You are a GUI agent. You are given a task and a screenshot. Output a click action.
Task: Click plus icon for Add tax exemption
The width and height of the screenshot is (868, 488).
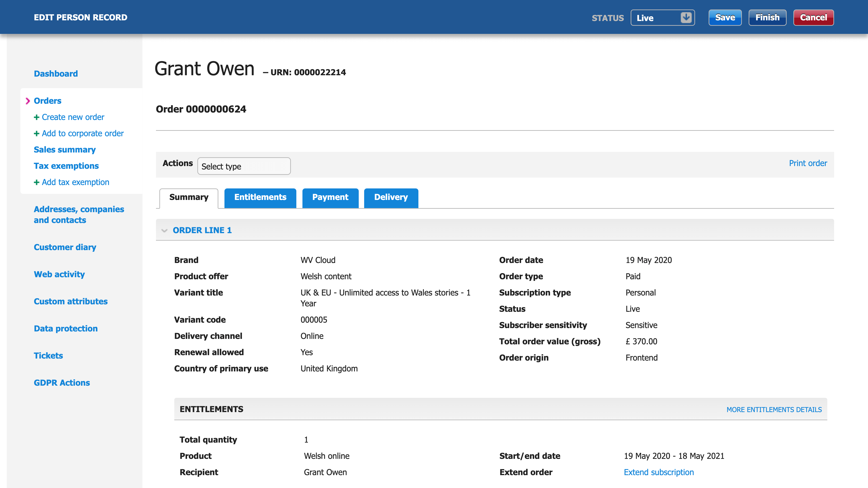click(36, 182)
